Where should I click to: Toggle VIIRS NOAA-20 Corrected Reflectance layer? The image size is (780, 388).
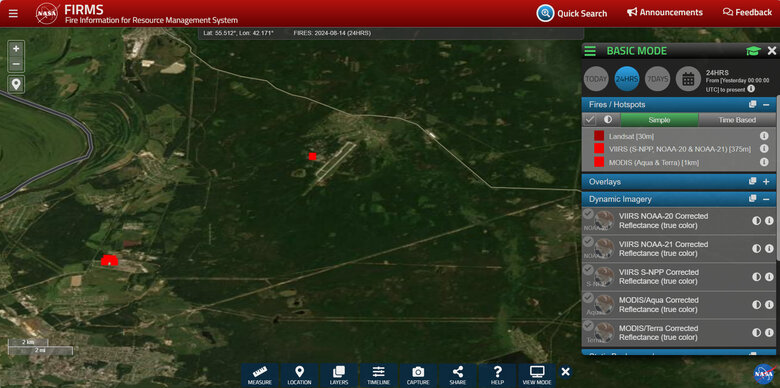[588, 213]
